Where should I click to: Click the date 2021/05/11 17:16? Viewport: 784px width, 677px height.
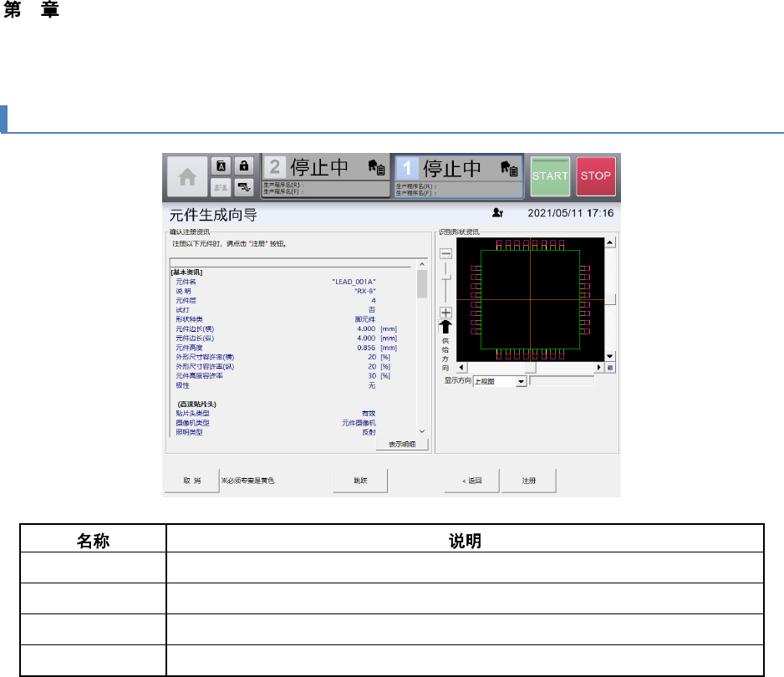point(571,213)
